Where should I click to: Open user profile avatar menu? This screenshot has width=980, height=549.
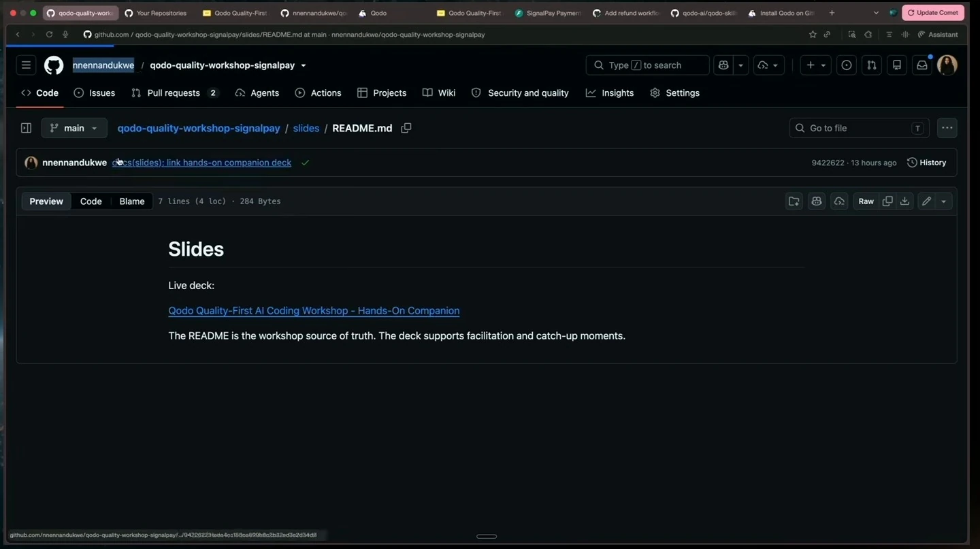pyautogui.click(x=947, y=65)
